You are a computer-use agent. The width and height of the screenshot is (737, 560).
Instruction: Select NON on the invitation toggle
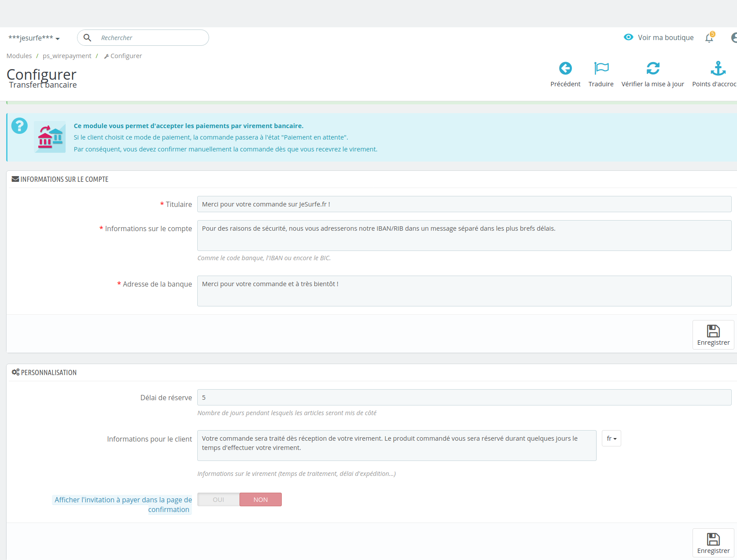[x=261, y=500]
